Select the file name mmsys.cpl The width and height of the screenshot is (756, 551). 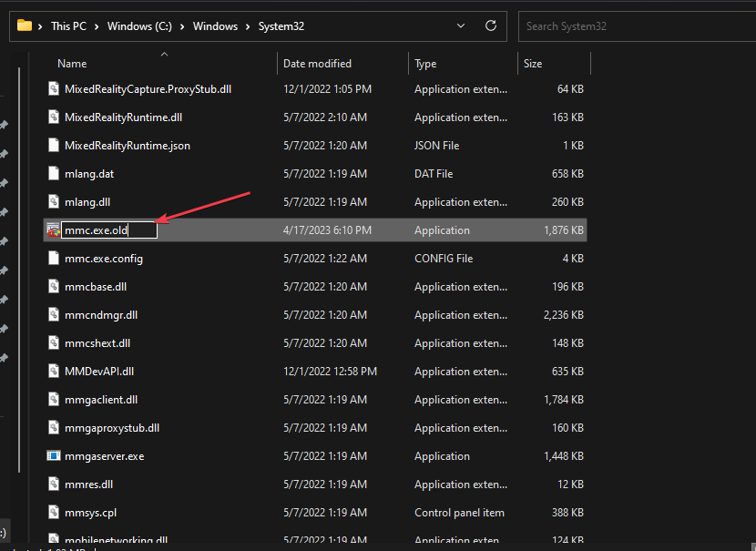point(91,513)
